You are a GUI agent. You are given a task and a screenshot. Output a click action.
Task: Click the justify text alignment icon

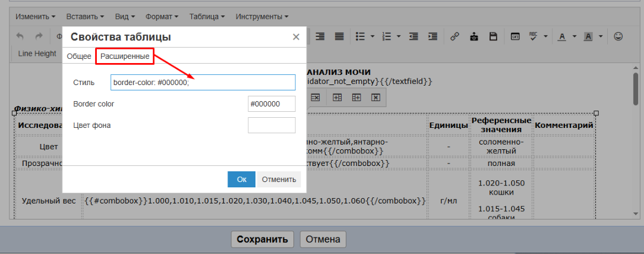pyautogui.click(x=339, y=36)
